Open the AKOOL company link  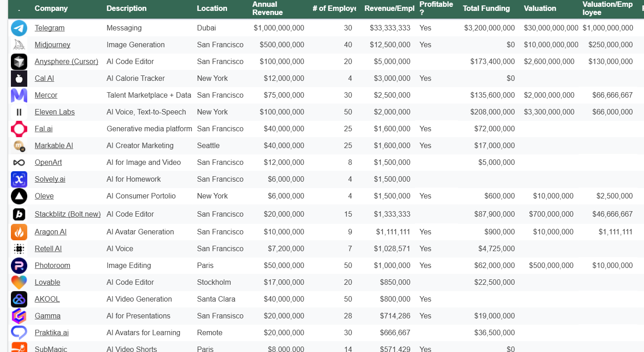tap(47, 299)
